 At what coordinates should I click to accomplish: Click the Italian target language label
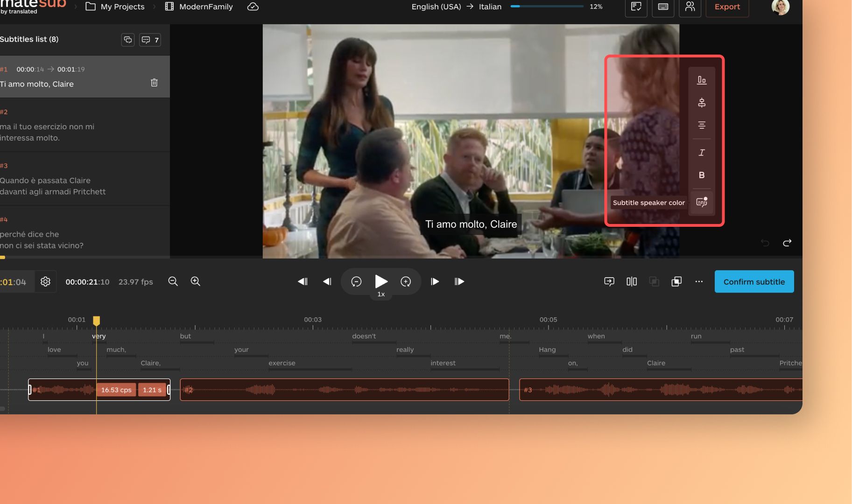tap(490, 7)
